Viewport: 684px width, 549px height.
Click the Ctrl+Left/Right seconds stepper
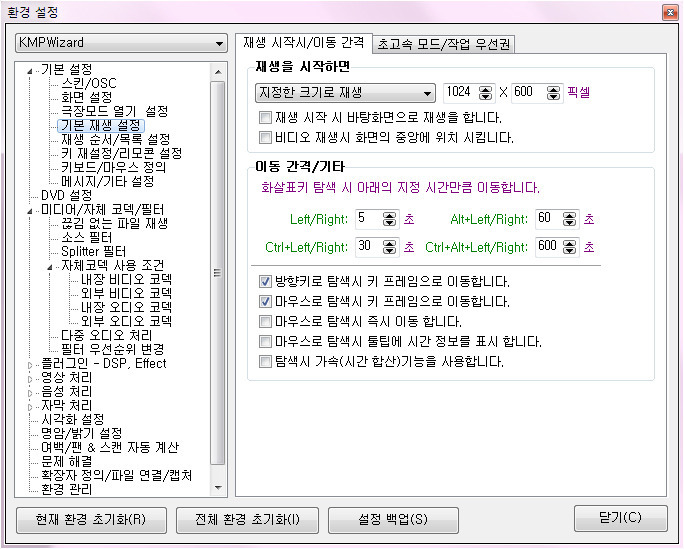(389, 247)
